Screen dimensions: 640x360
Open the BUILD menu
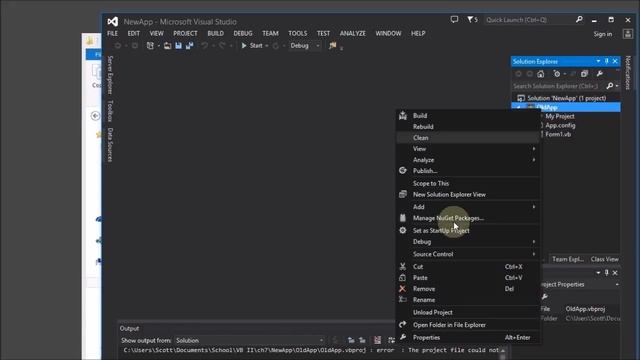216,33
